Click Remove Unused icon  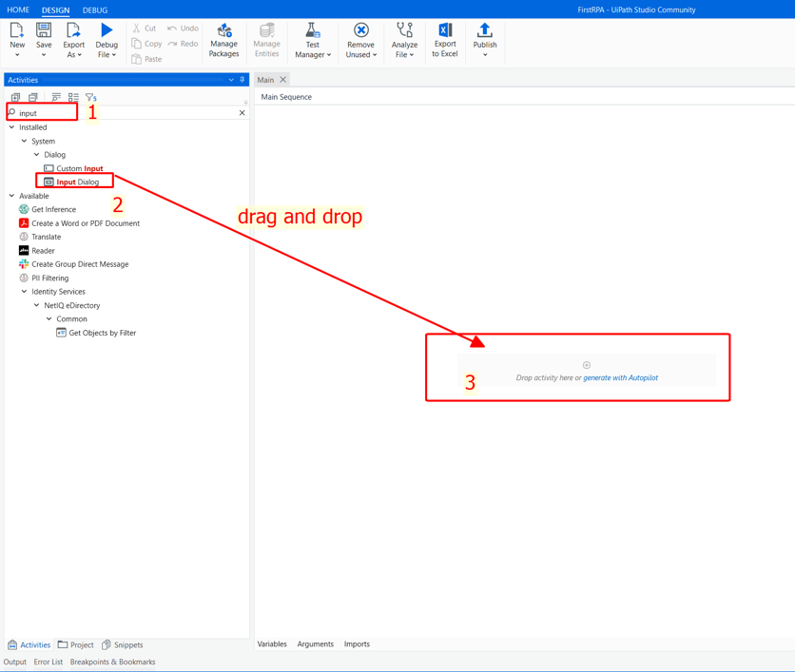pos(361,30)
